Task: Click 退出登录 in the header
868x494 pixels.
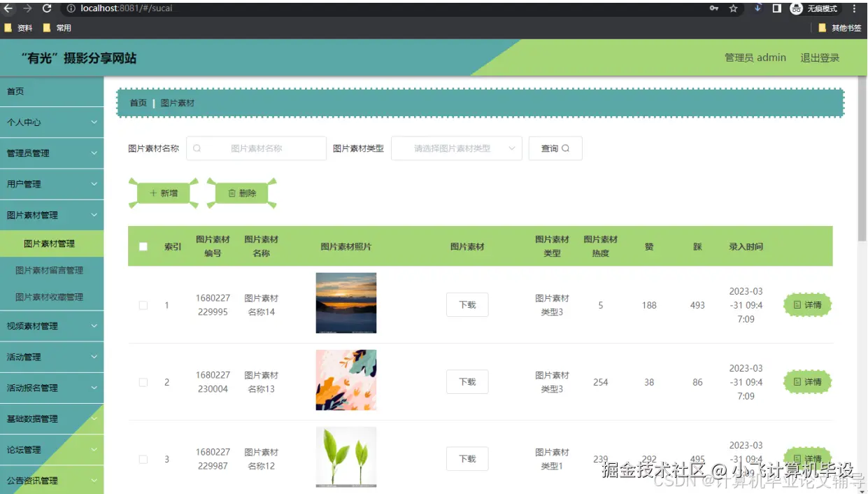Action: [820, 57]
